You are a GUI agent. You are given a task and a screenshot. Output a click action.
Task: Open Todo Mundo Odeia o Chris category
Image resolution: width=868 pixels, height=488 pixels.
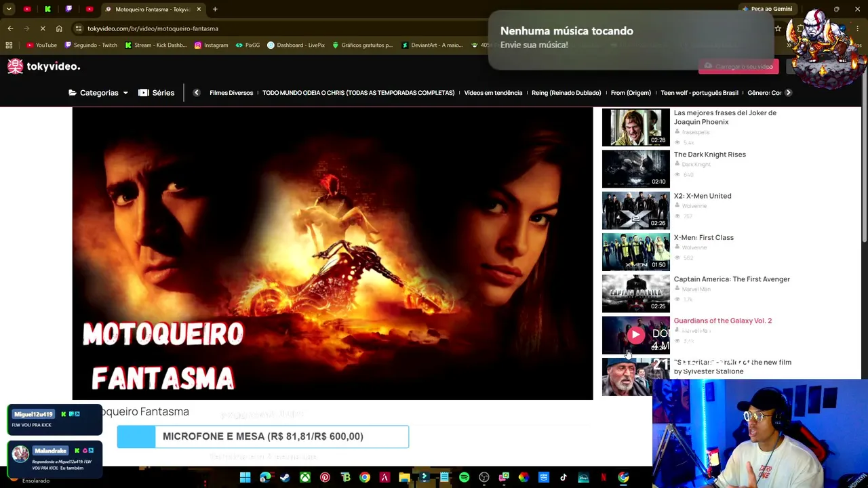(x=358, y=93)
